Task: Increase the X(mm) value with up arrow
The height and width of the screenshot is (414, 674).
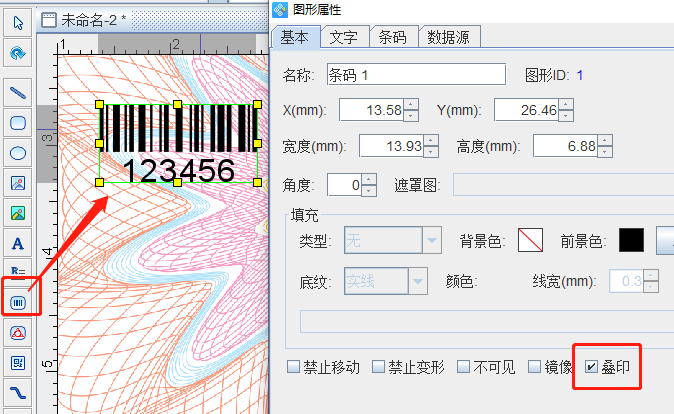Action: pyautogui.click(x=431, y=104)
